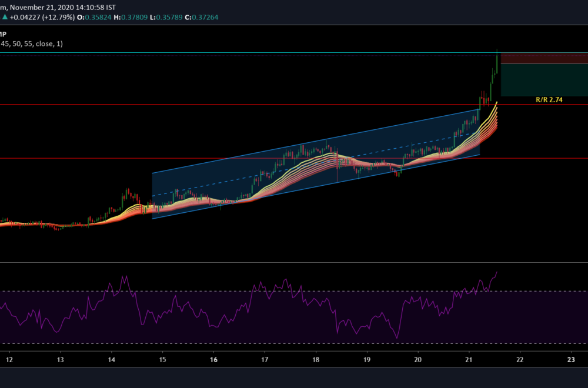Click the close value 'C:0.37264'

[201, 17]
